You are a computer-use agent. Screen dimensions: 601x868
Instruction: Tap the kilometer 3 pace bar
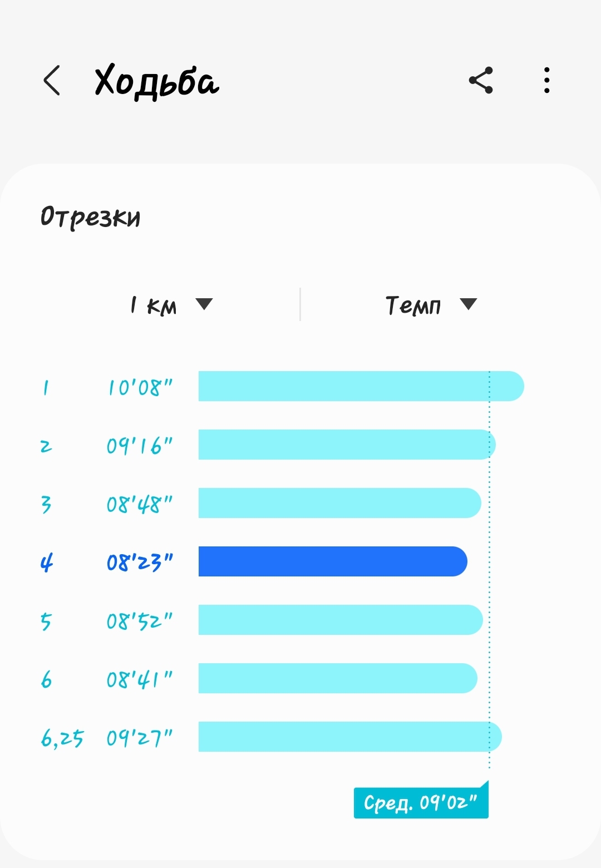point(339,503)
